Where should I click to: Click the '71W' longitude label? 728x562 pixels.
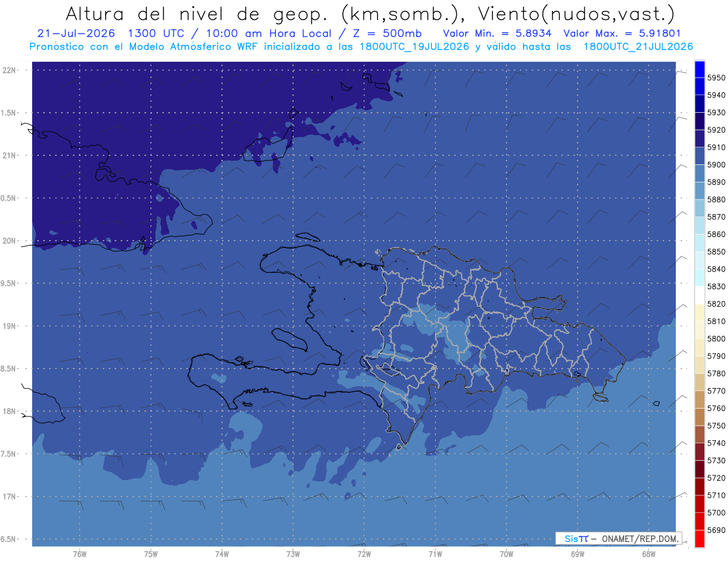(x=435, y=554)
